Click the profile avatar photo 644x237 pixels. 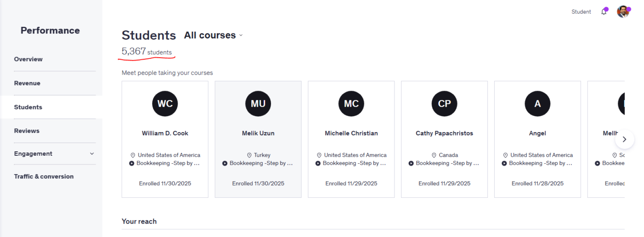click(x=623, y=12)
